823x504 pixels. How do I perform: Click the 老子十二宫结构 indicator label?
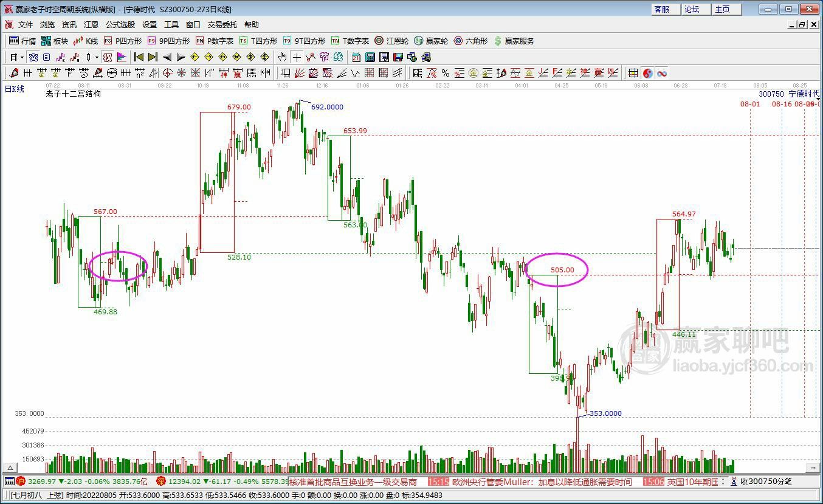coord(74,94)
